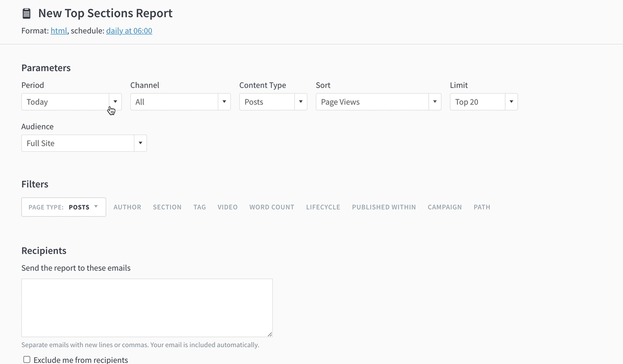Click the report clipboard icon beside the title
This screenshot has height=364, width=623.
click(26, 14)
